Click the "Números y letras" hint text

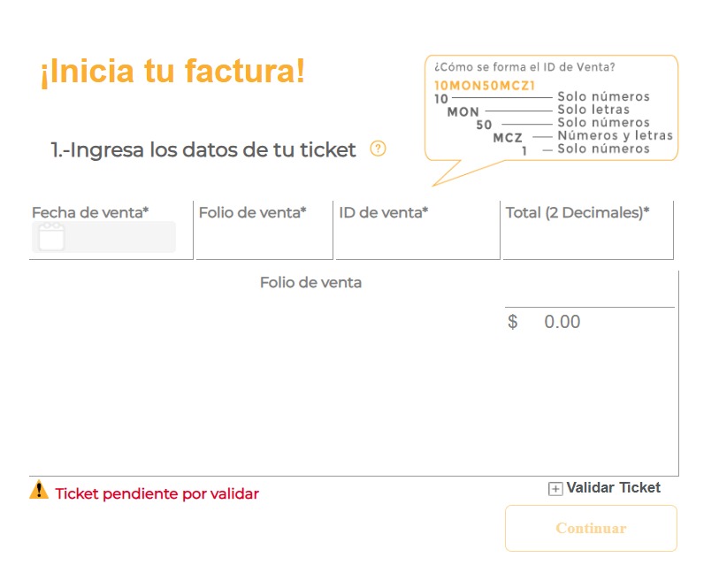615,135
